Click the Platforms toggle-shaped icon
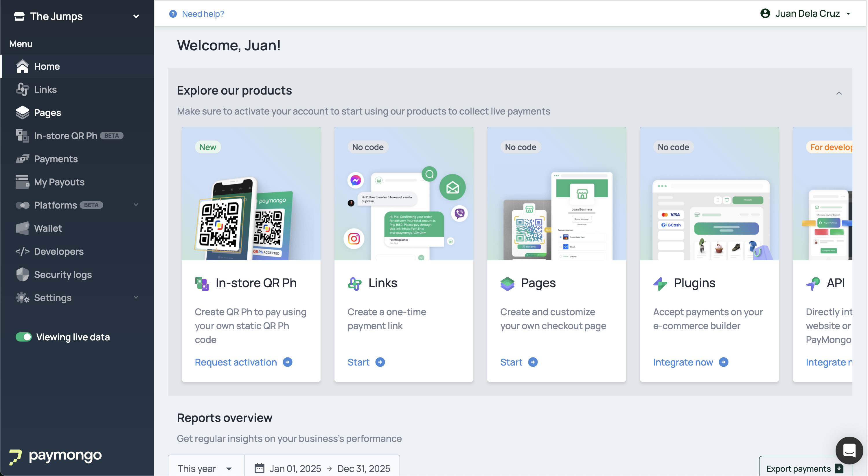Image resolution: width=868 pixels, height=476 pixels. [22, 205]
